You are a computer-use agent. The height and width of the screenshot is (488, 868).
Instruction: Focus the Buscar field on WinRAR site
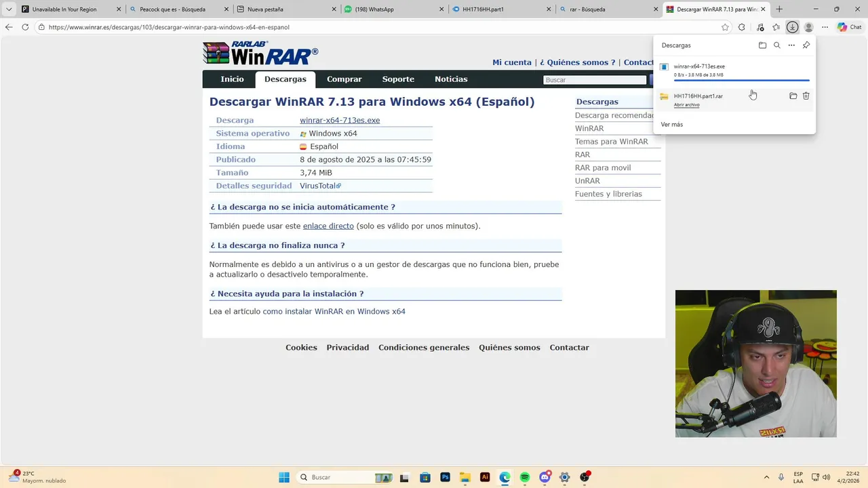[x=595, y=80]
